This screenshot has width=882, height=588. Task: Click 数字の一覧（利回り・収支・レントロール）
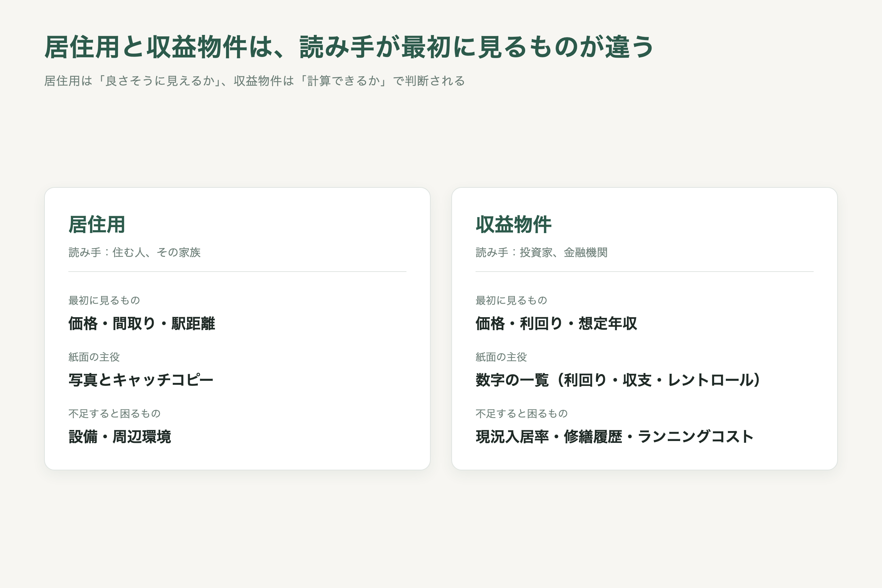[618, 380]
